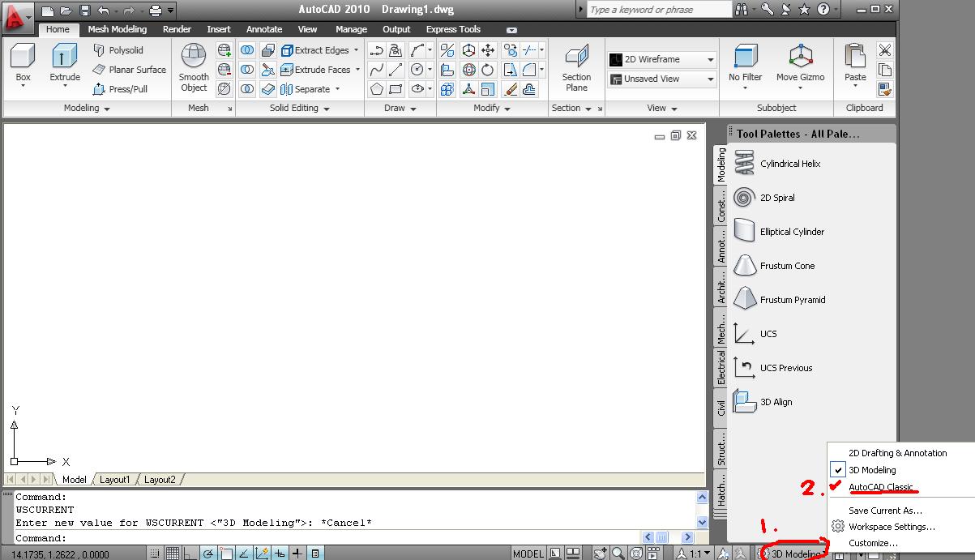Toggle Polar Tracking in status bar
Image resolution: width=975 pixels, height=560 pixels.
pyautogui.click(x=208, y=554)
